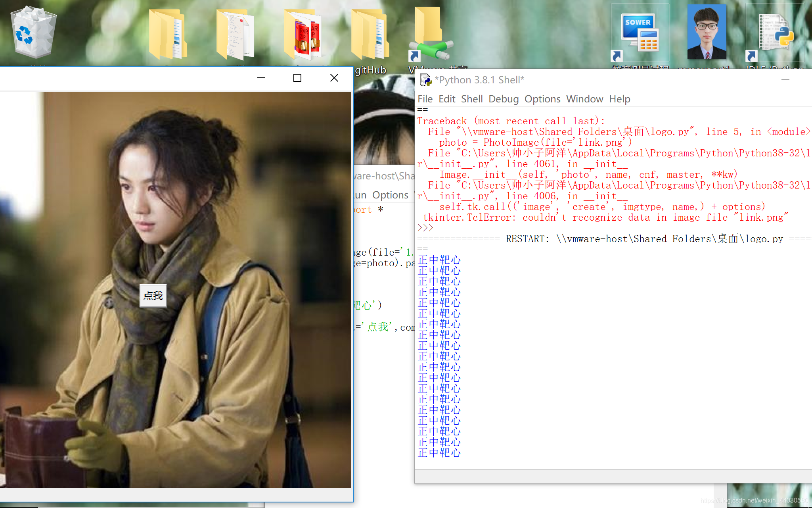Open the Help menu
Screen dimensions: 812x508
point(619,99)
